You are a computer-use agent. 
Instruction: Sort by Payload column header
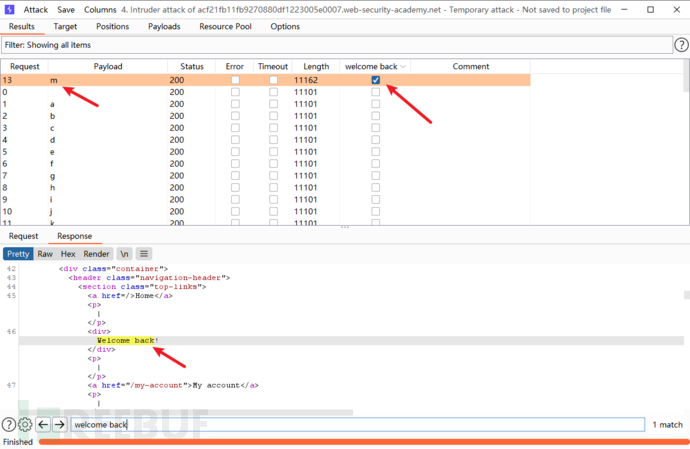tap(108, 66)
